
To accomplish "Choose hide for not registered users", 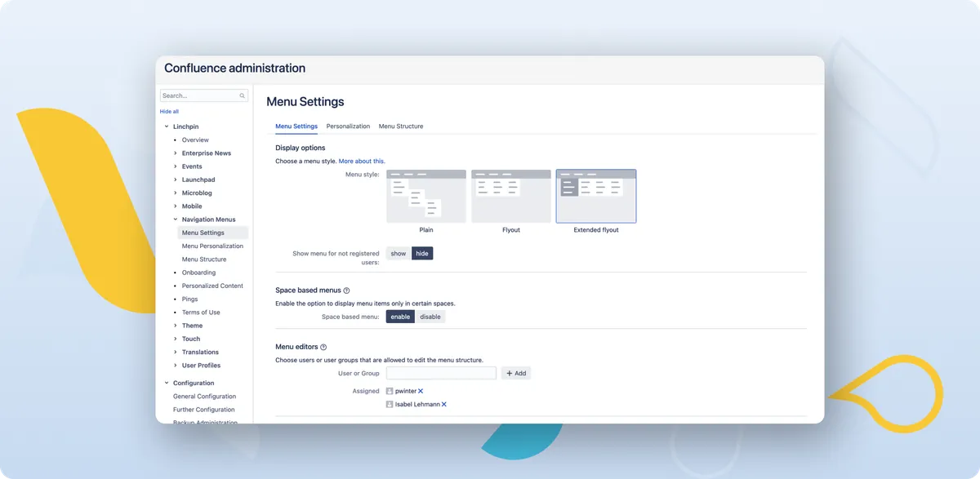I will click(422, 253).
